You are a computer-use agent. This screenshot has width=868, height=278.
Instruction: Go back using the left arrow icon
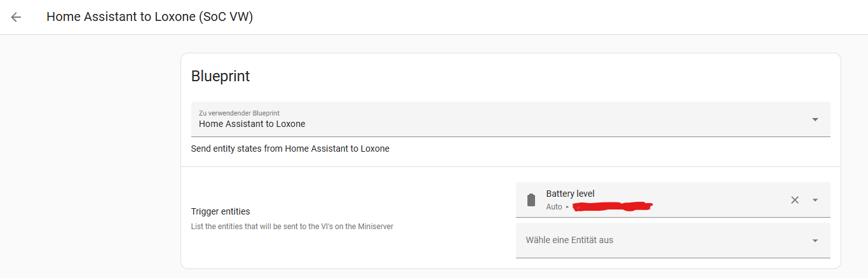click(x=16, y=17)
